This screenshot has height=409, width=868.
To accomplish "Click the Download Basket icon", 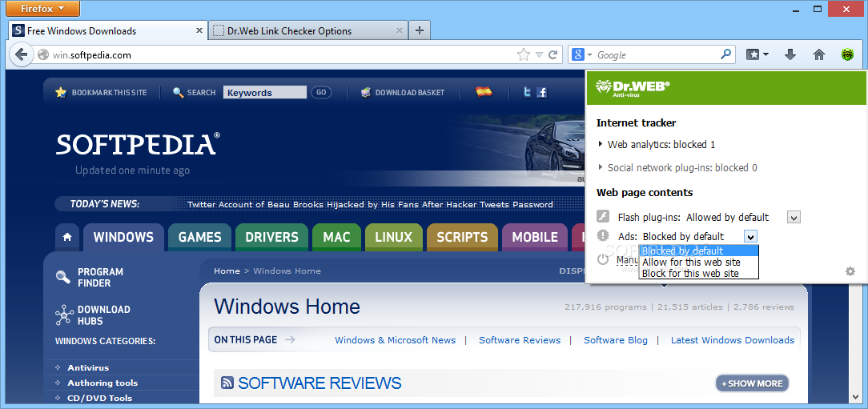I will [x=366, y=92].
